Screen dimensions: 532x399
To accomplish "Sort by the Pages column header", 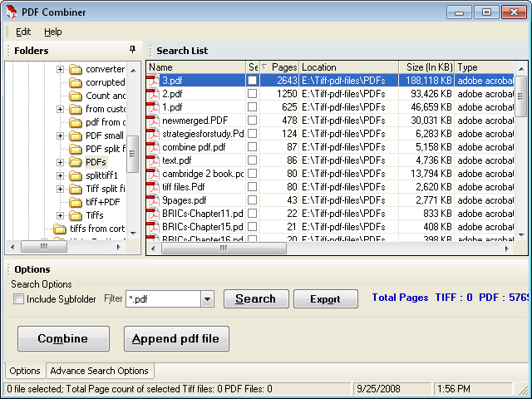I will click(x=279, y=67).
